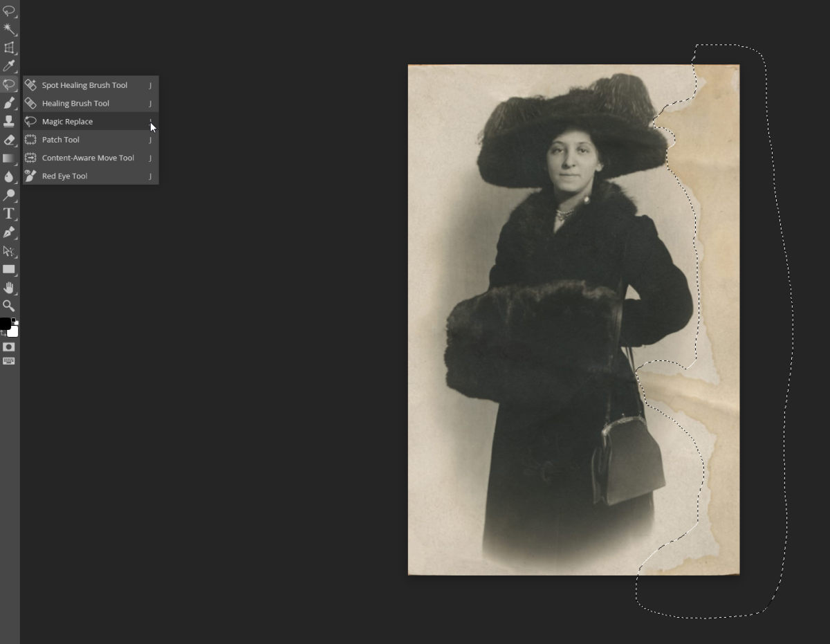Select the Clone Stamp tool

[x=9, y=121]
